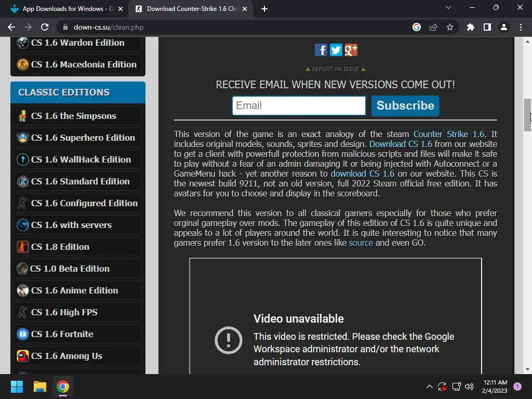Close the Download Counter-Strike 1.6 tab
This screenshot has width=532, height=399.
[x=245, y=9]
